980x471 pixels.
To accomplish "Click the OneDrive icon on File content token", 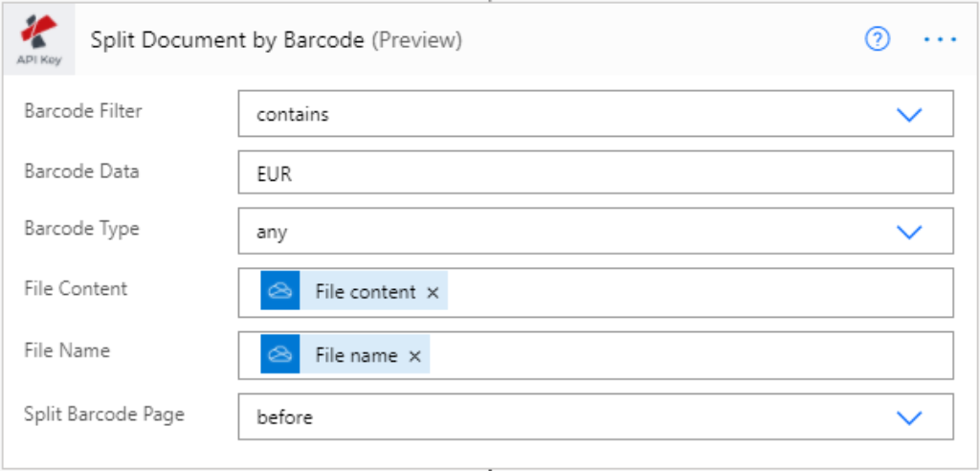I will coord(279,292).
